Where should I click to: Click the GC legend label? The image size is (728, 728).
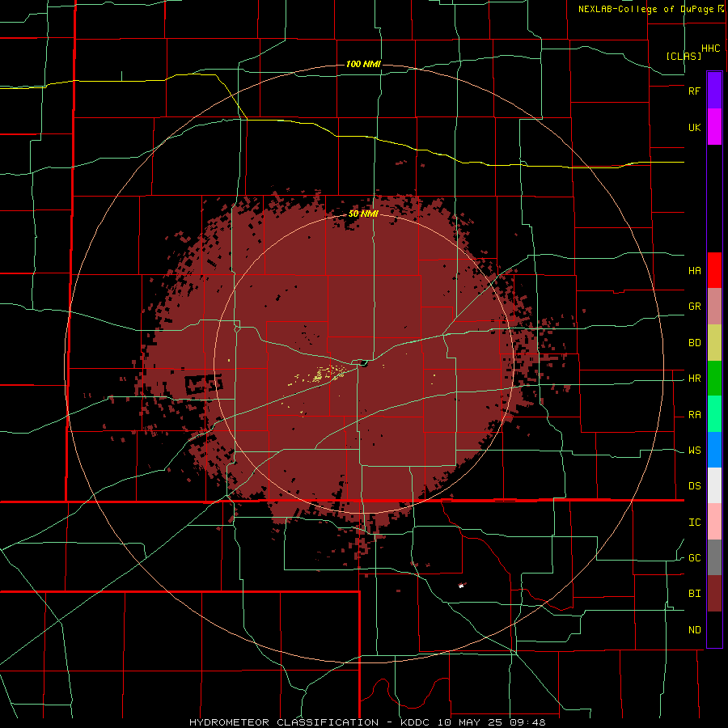(x=694, y=558)
